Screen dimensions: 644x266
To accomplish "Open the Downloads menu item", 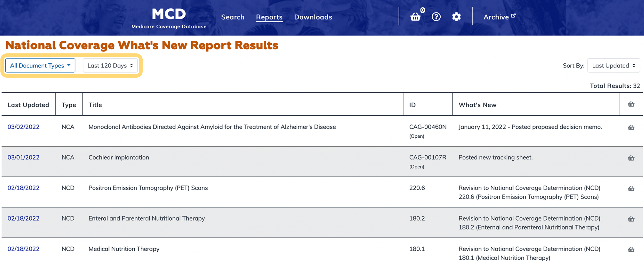I will (x=313, y=17).
